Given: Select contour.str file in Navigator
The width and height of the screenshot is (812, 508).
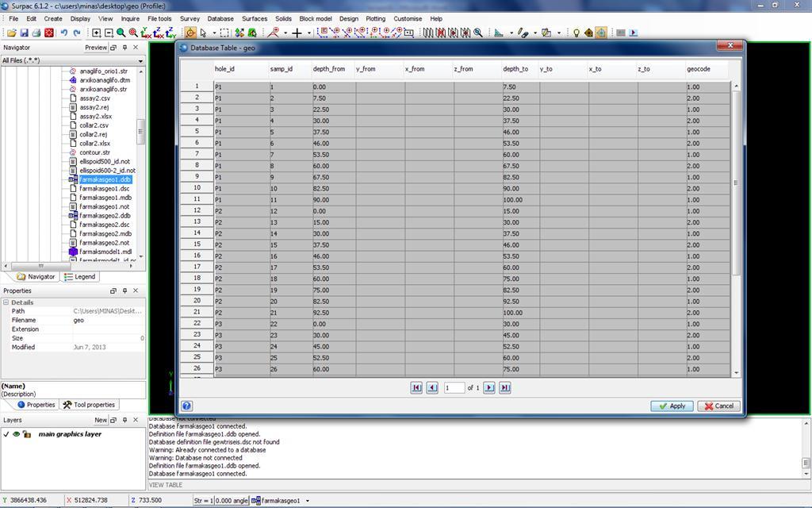Looking at the screenshot, I should [94, 152].
